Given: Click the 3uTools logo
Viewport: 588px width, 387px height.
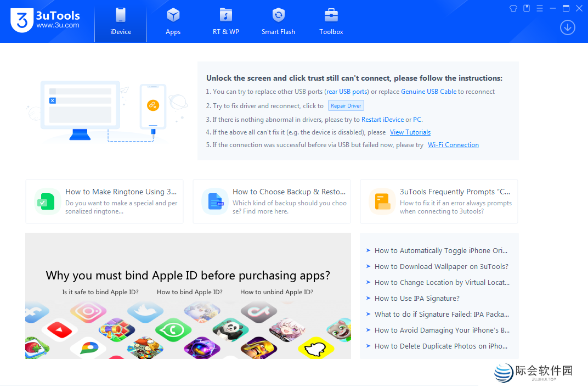Looking at the screenshot, I should [45, 21].
